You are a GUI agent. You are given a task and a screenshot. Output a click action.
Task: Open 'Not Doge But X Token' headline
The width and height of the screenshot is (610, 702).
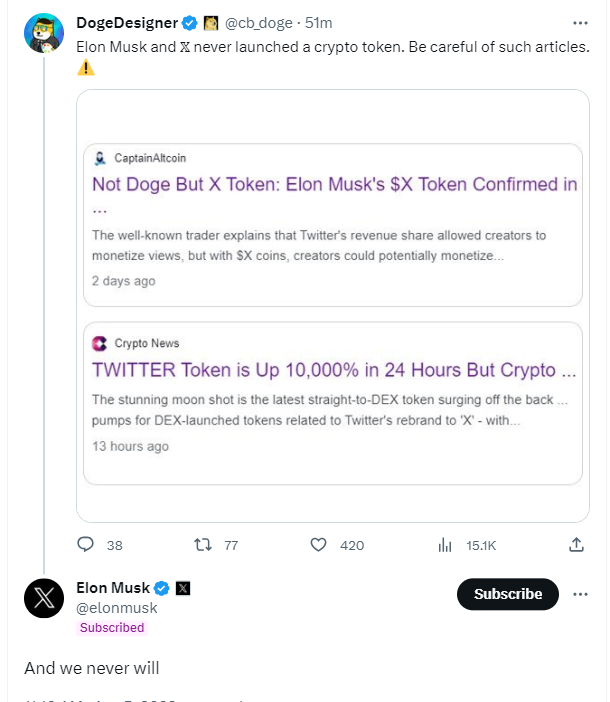coord(334,184)
